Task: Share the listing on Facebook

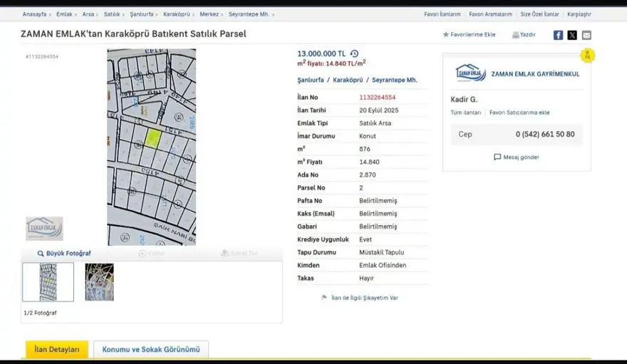Action: click(x=558, y=35)
